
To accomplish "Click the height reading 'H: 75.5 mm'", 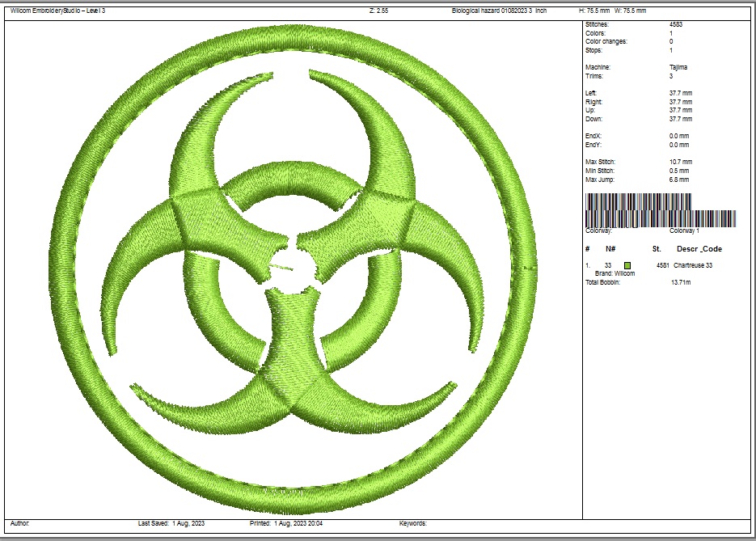I will (594, 11).
